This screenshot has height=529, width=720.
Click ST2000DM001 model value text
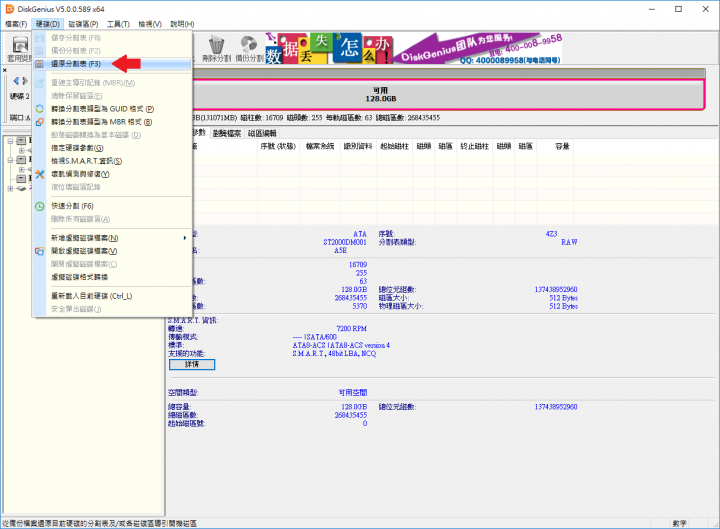click(x=345, y=242)
